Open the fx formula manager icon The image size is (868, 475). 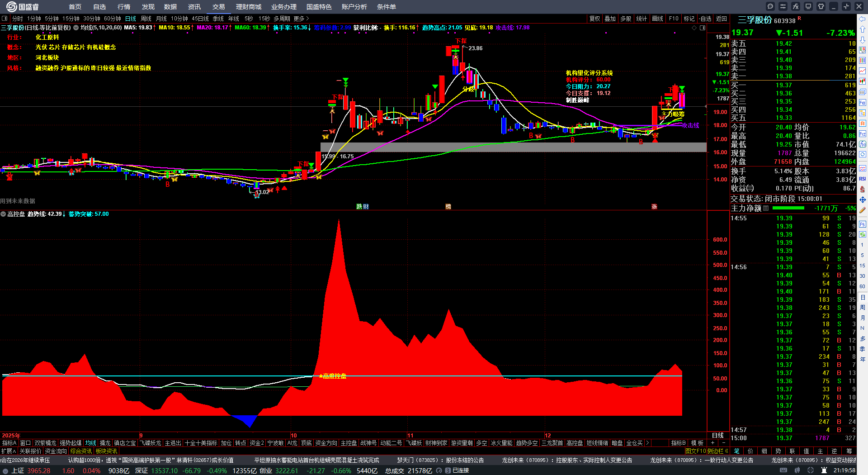pyautogui.click(x=796, y=6)
